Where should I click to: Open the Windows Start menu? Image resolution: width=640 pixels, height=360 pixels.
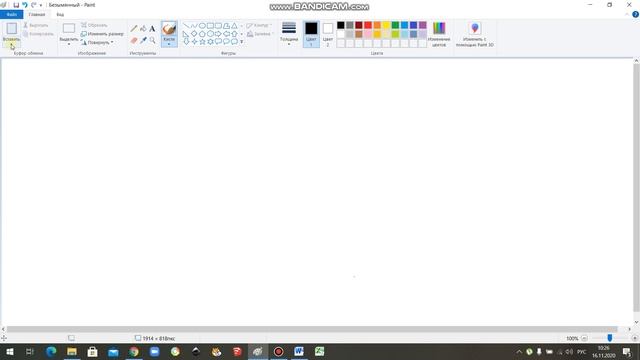(x=10, y=351)
